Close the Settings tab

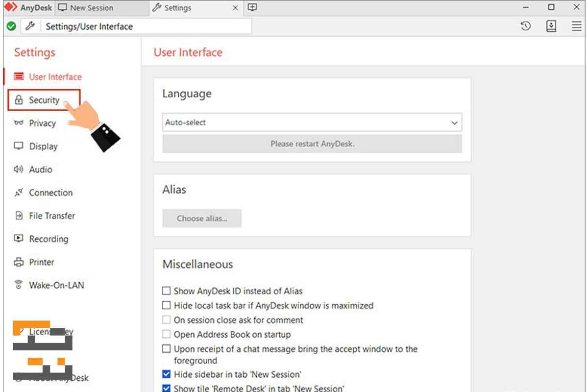point(235,8)
